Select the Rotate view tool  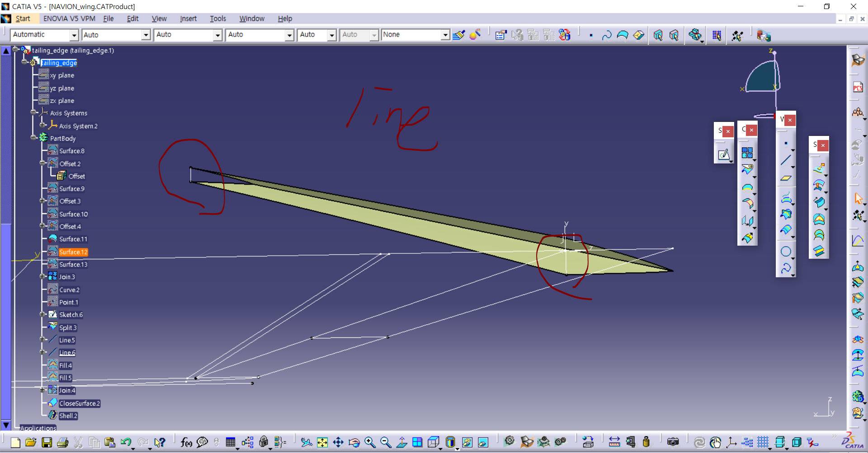[x=354, y=442]
